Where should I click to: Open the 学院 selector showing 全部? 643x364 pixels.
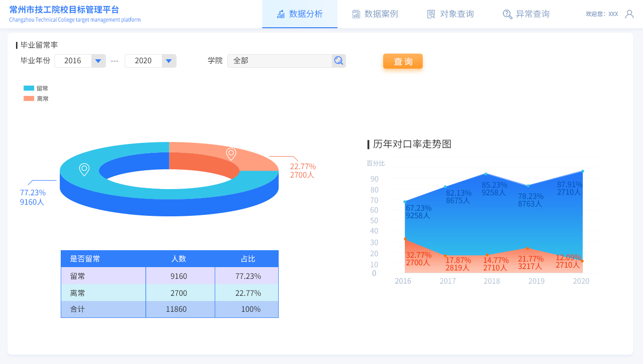tap(280, 61)
